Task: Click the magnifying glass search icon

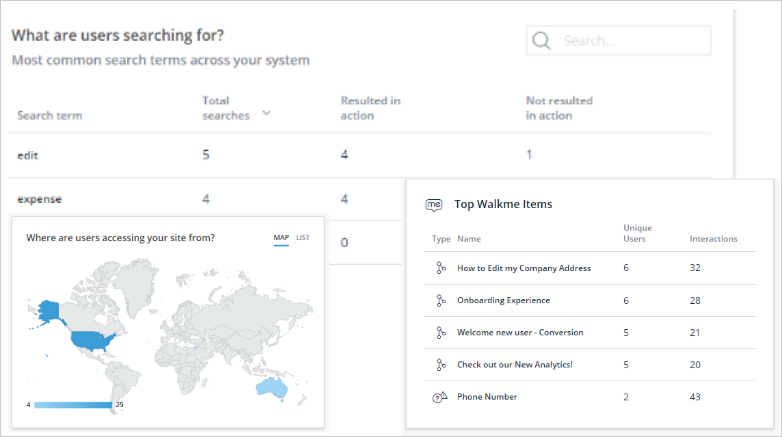Action: click(x=541, y=40)
